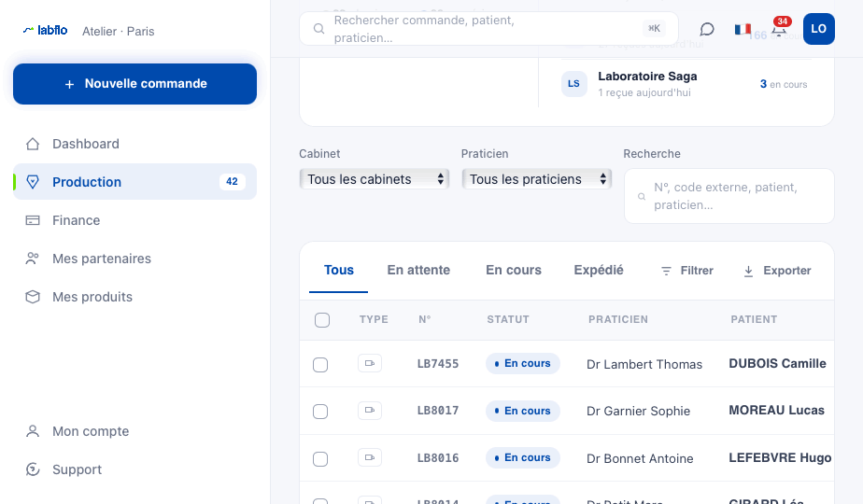This screenshot has width=863, height=504.
Task: Click practitioner Dr Garnier Sophie
Action: (x=639, y=411)
